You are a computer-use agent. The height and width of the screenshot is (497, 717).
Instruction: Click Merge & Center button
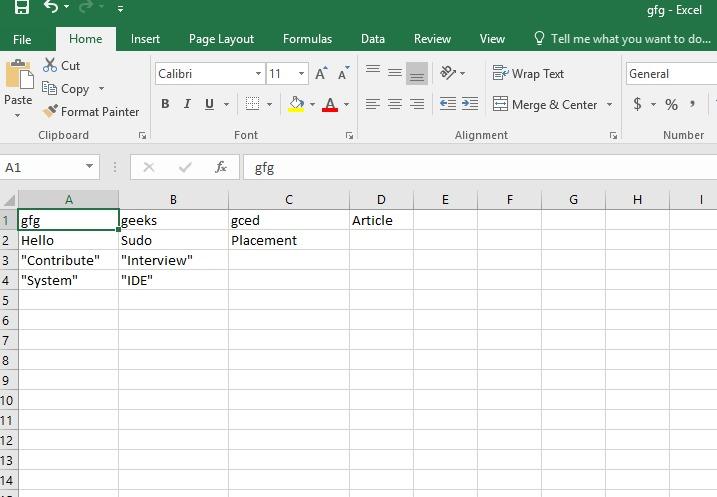coord(545,105)
